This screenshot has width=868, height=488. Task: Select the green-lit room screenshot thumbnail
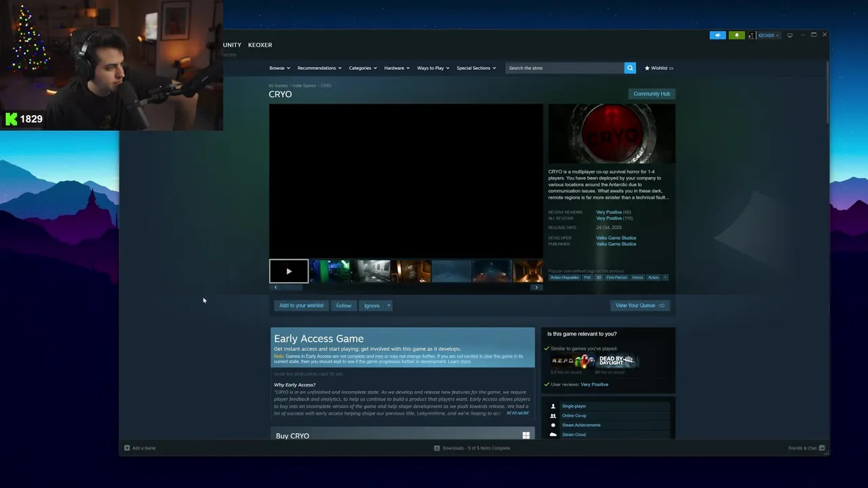[x=330, y=271]
